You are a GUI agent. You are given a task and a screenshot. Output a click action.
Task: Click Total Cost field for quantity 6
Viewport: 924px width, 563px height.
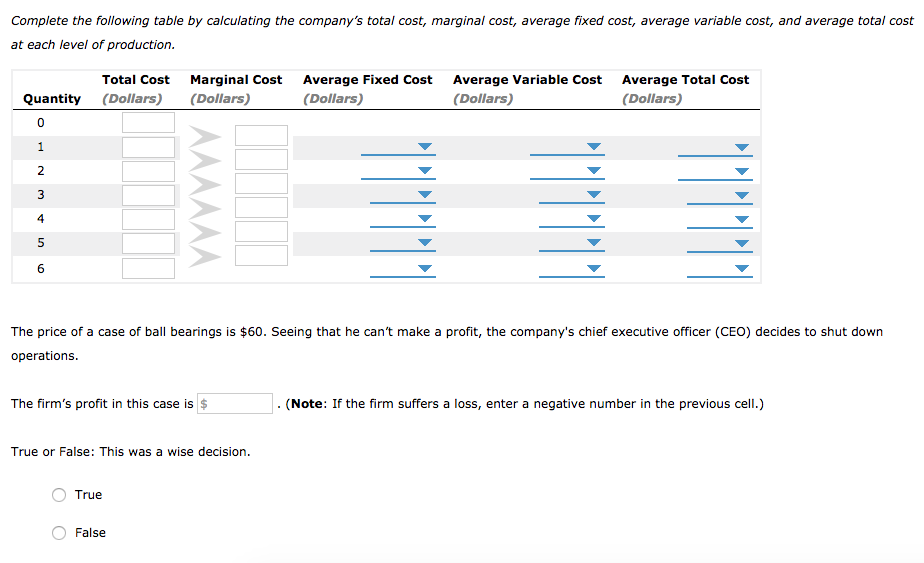click(x=148, y=268)
